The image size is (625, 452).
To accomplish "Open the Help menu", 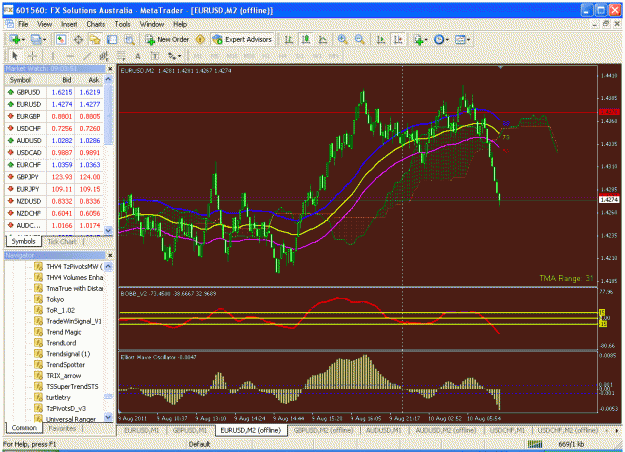I will coord(180,24).
